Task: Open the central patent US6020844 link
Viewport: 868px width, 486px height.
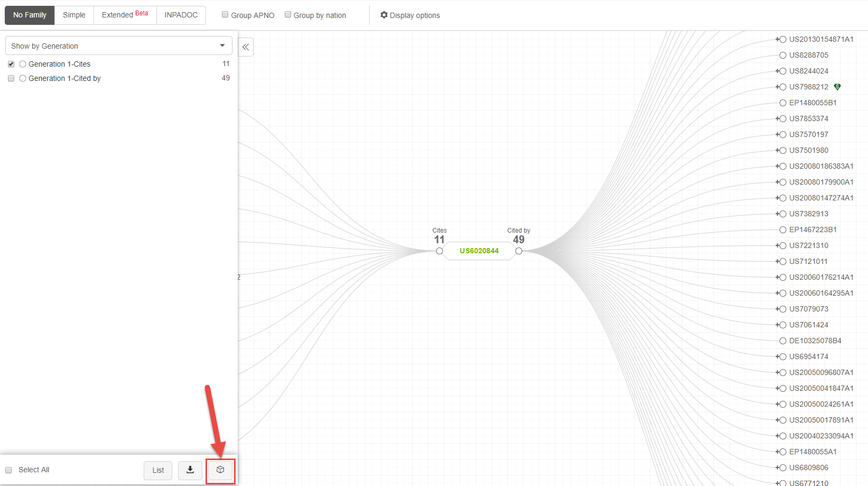Action: pyautogui.click(x=479, y=251)
